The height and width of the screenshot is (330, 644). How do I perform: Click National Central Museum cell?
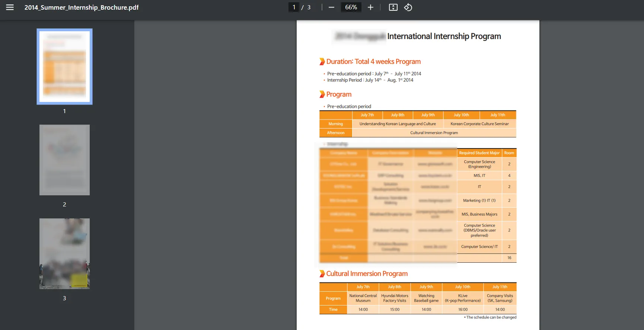363,298
